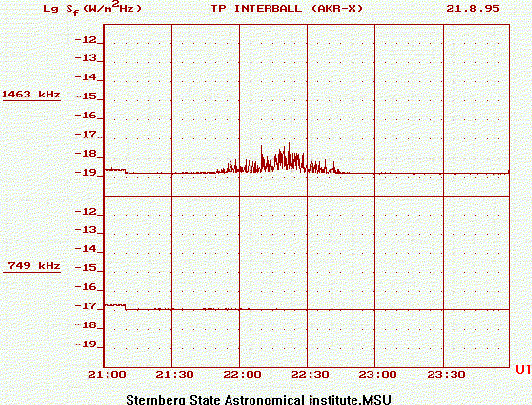Click the TP INTERBALL (AKR-X) title
This screenshot has width=532, height=405.
[x=287, y=8]
